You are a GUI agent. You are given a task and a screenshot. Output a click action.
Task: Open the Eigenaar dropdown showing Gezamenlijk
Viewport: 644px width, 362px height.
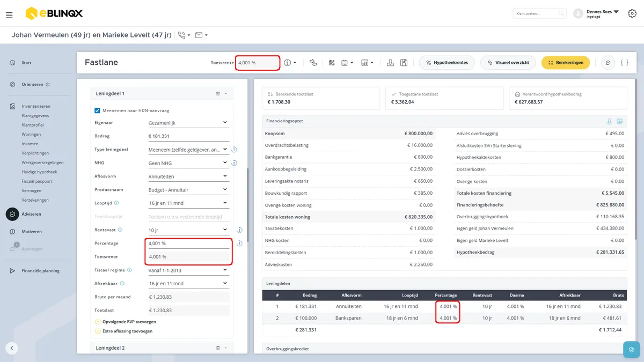[x=188, y=123]
